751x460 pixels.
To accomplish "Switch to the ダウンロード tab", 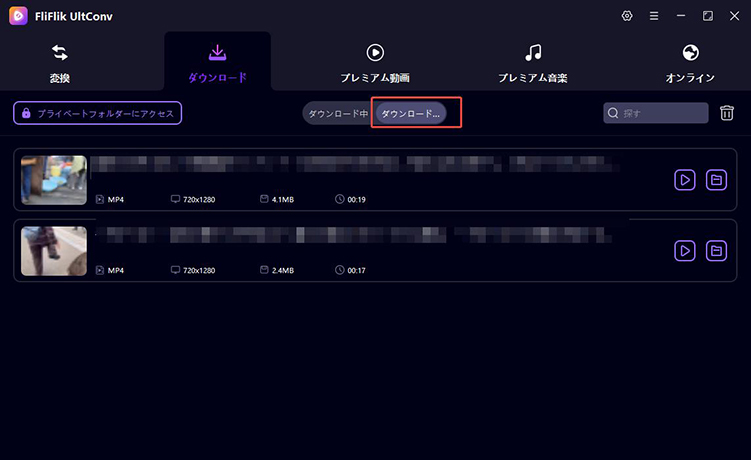I will [x=217, y=63].
